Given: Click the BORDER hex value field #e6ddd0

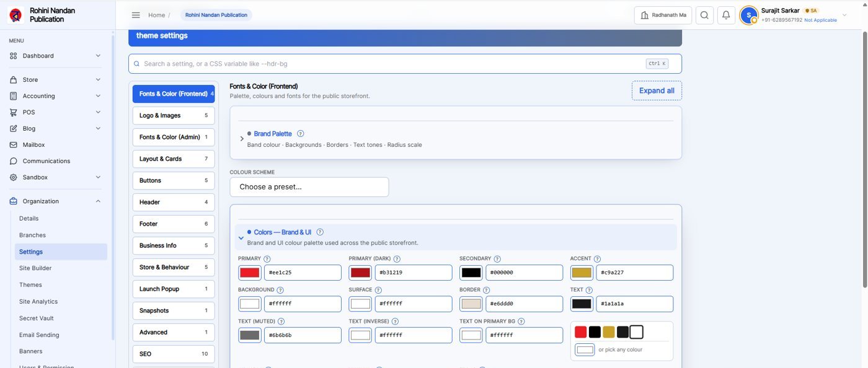Looking at the screenshot, I should 524,304.
